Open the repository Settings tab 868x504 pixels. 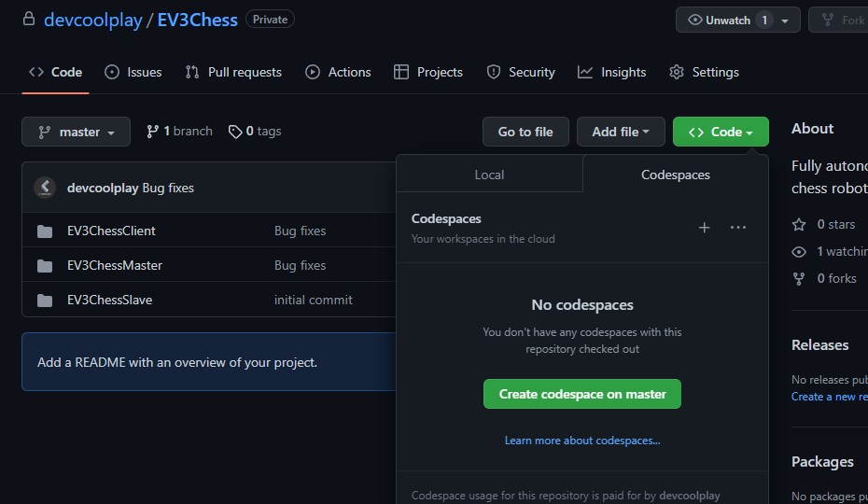[x=705, y=72]
